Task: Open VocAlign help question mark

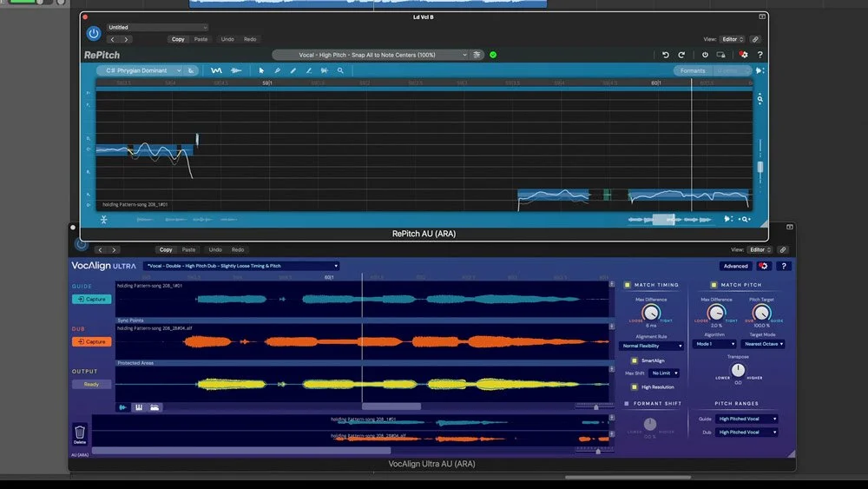Action: 784,267
